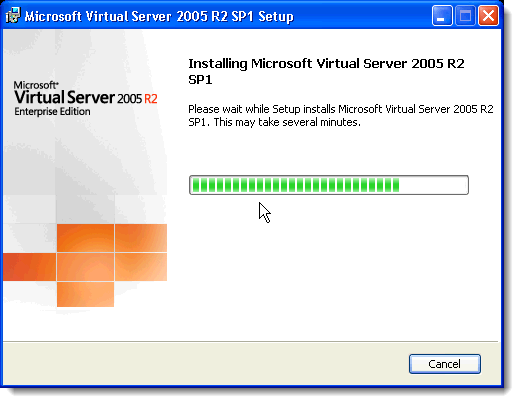519x403 pixels.
Task: Click the Setup installer icon in title bar
Action: (x=13, y=16)
